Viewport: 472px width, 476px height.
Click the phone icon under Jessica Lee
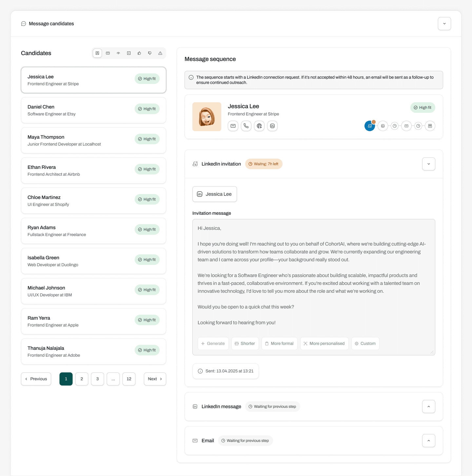(x=246, y=126)
